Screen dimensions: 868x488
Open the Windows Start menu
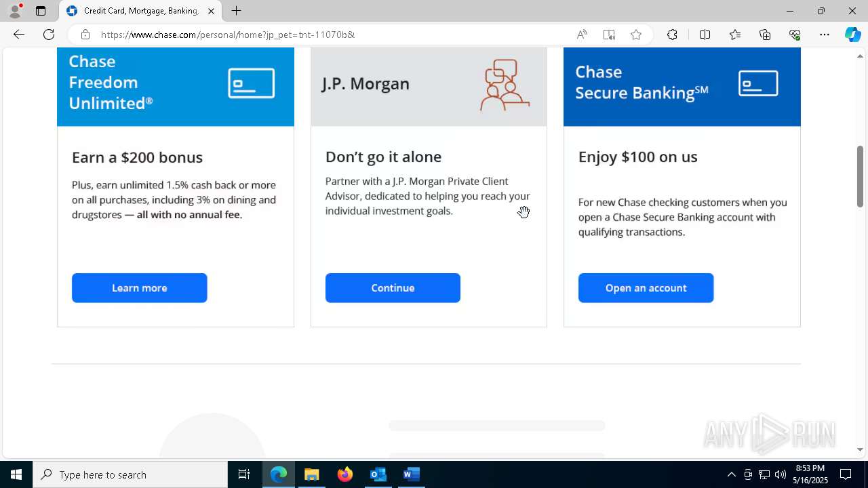(x=16, y=474)
